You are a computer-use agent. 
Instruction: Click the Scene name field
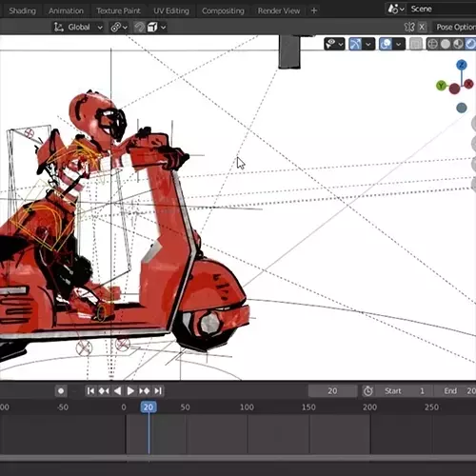pos(441,9)
